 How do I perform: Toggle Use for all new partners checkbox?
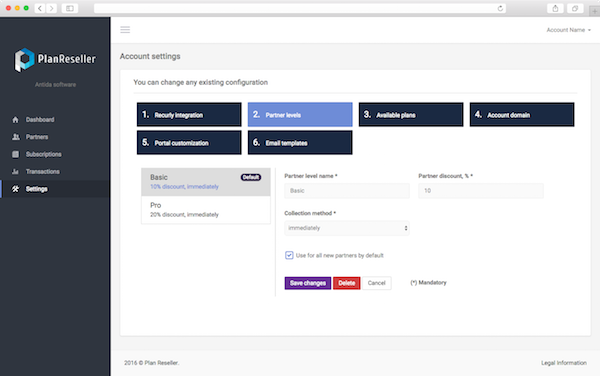click(289, 255)
